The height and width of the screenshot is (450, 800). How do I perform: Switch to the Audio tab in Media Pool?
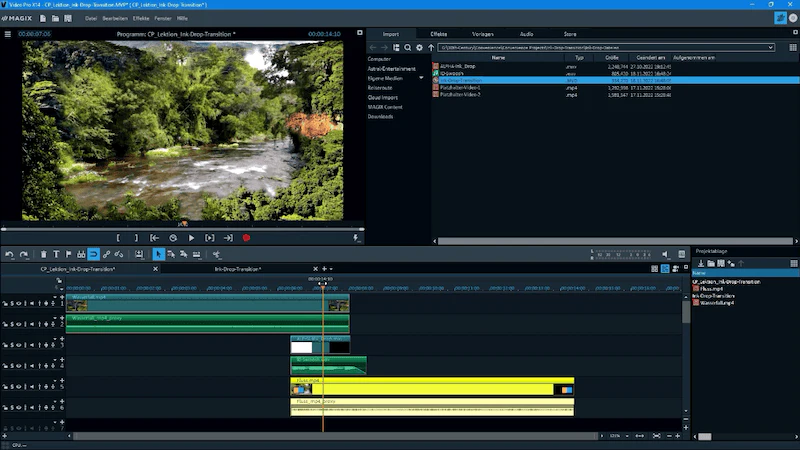(527, 34)
